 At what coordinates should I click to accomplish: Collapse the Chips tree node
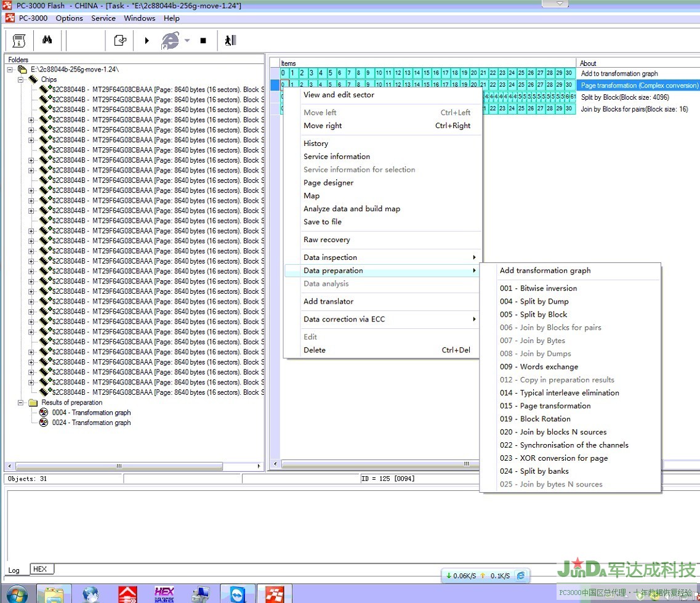[x=20, y=79]
